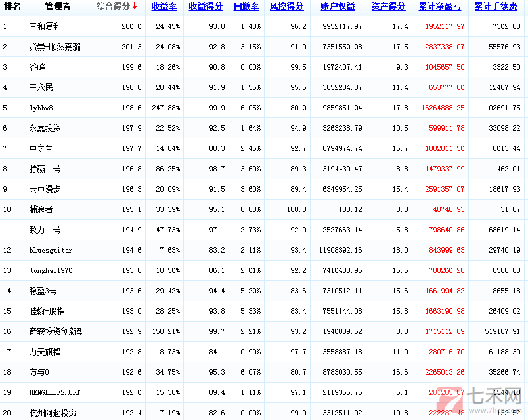Click the 账户权益 column header
The height and width of the screenshot is (420, 528).
coord(338,7)
